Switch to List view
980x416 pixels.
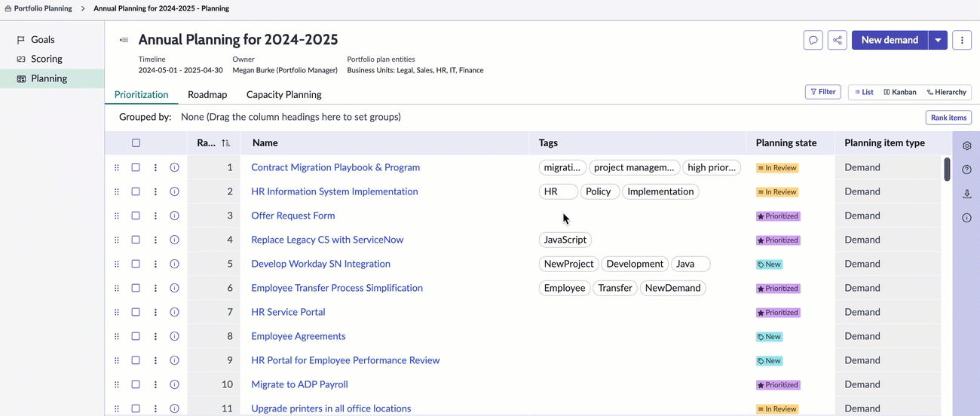(864, 92)
